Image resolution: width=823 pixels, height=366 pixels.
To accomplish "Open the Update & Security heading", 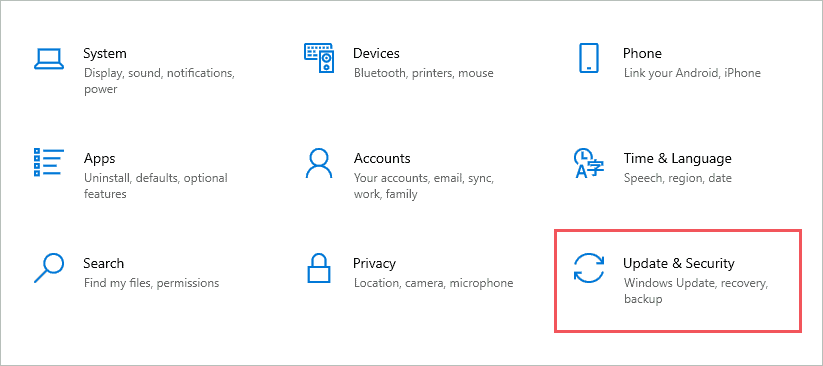I will [x=679, y=263].
